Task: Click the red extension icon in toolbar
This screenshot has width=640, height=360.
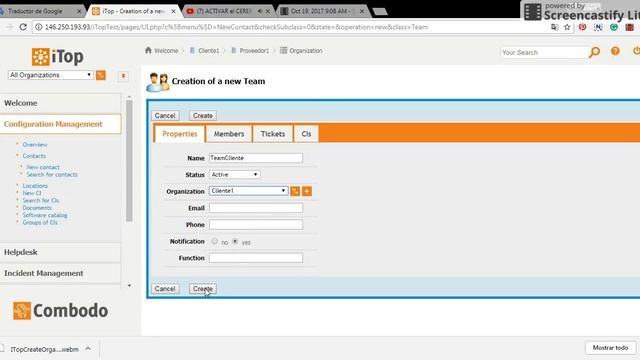Action: click(629, 27)
